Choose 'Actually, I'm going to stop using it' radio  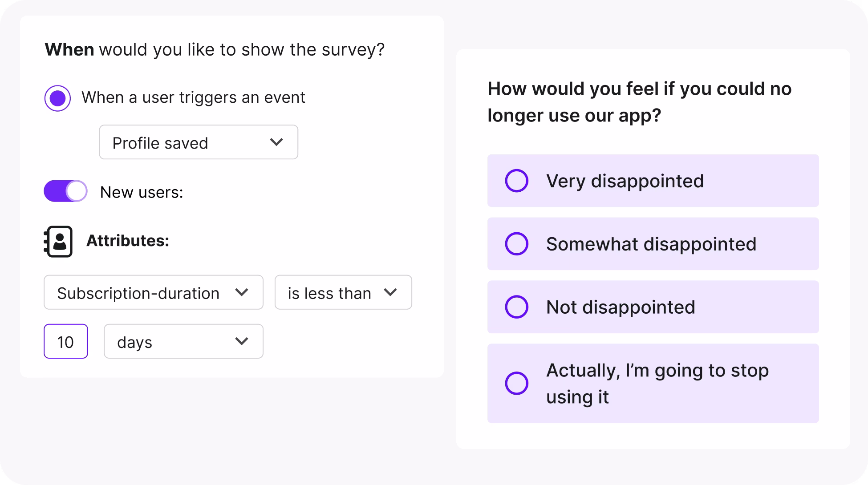tap(516, 383)
